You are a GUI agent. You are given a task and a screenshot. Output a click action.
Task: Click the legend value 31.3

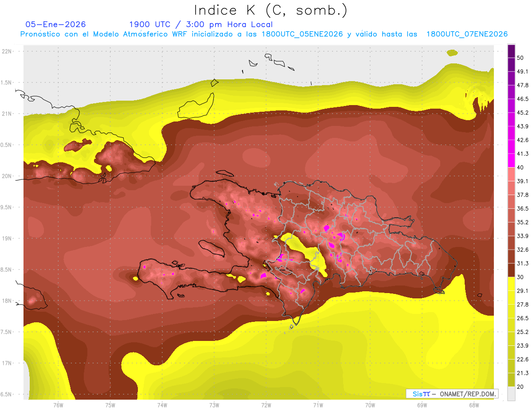[x=523, y=263]
